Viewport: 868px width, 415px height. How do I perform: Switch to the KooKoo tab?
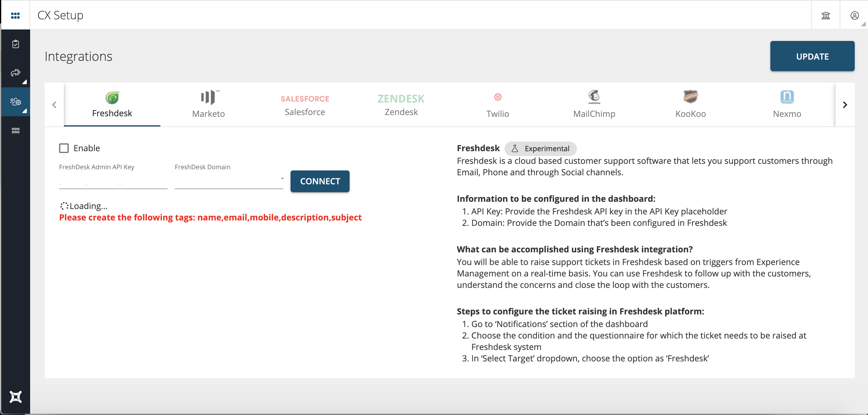pos(690,105)
